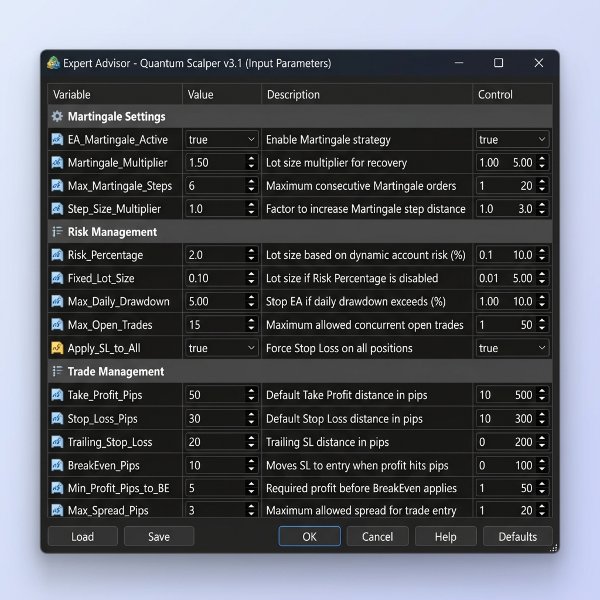The image size is (600, 600).
Task: Click the yellow icon next to Apply_SL_to_All
Action: pyautogui.click(x=57, y=348)
